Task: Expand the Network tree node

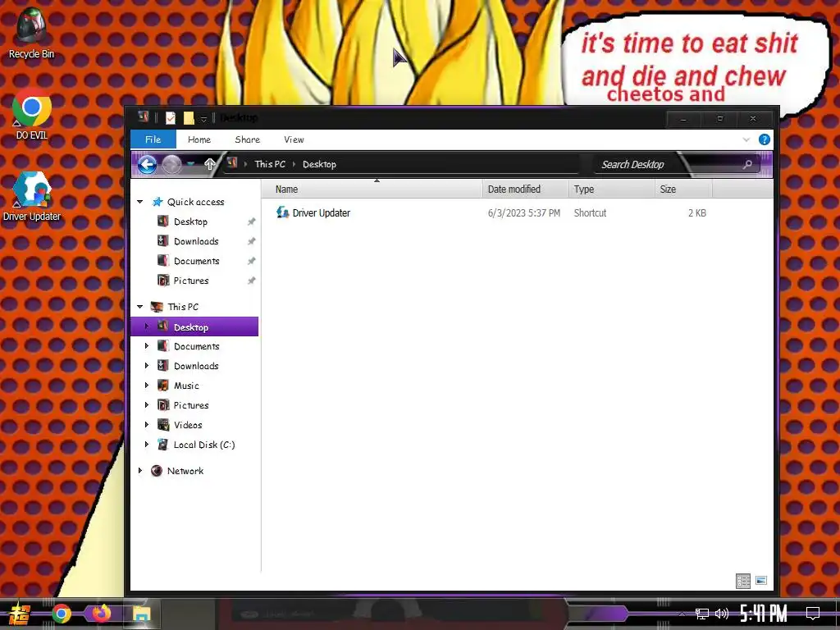Action: pos(139,471)
